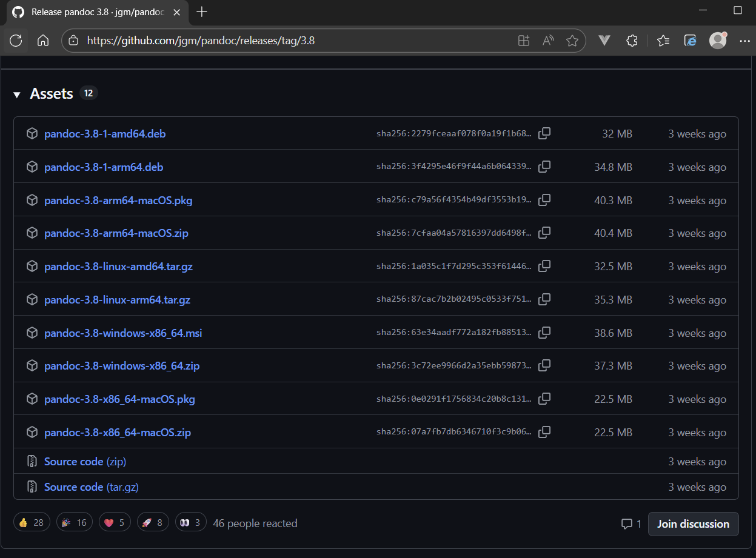This screenshot has height=558, width=756.
Task: Toggle the party popper reaction with 16
Action: (75, 522)
